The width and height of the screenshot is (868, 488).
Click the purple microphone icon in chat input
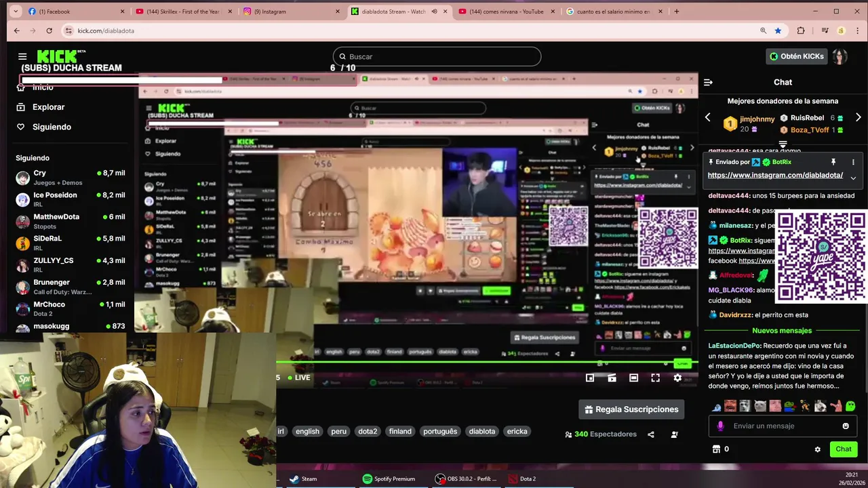720,426
